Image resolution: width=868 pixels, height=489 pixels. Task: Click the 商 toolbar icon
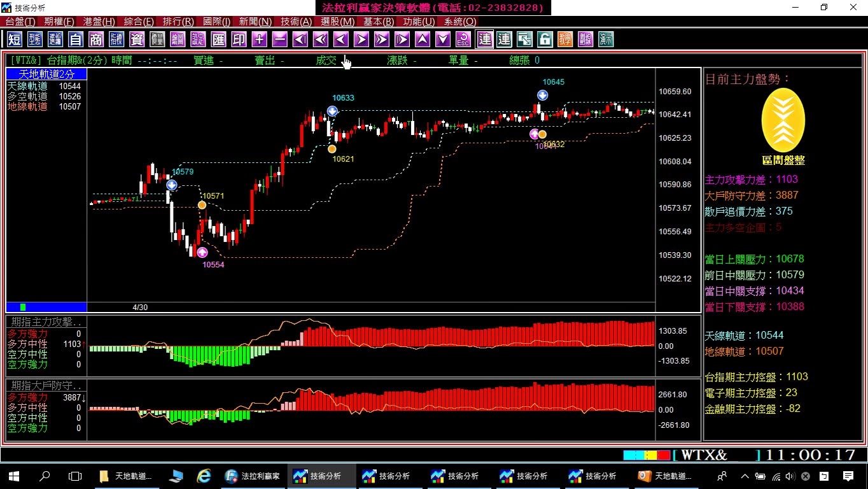click(96, 39)
